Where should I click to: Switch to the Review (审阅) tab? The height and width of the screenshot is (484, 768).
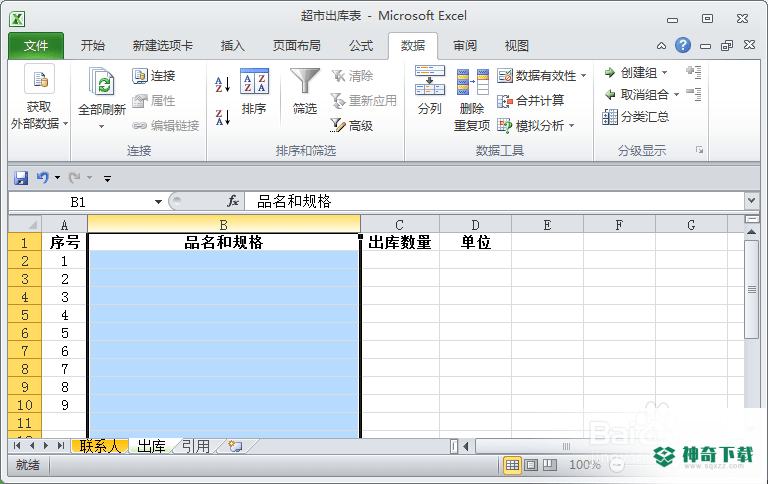pos(465,46)
